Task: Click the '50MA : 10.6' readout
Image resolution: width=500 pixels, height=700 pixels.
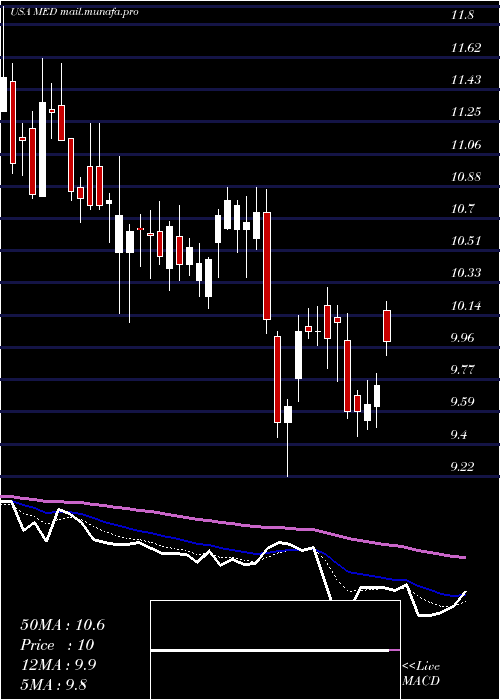Action: click(x=62, y=625)
